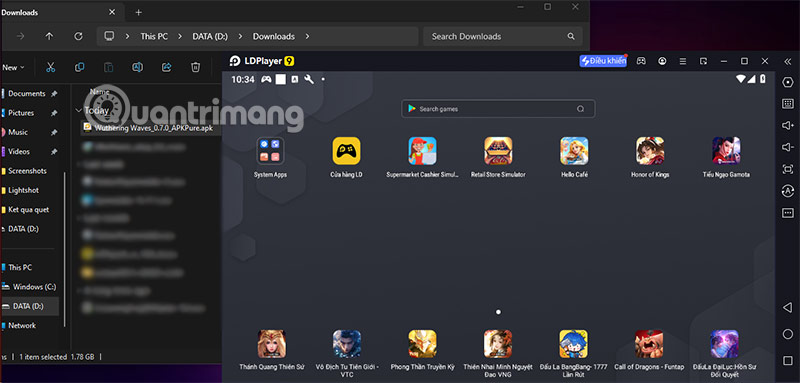800x383 pixels.
Task: Click the Search games field
Action: [x=498, y=109]
